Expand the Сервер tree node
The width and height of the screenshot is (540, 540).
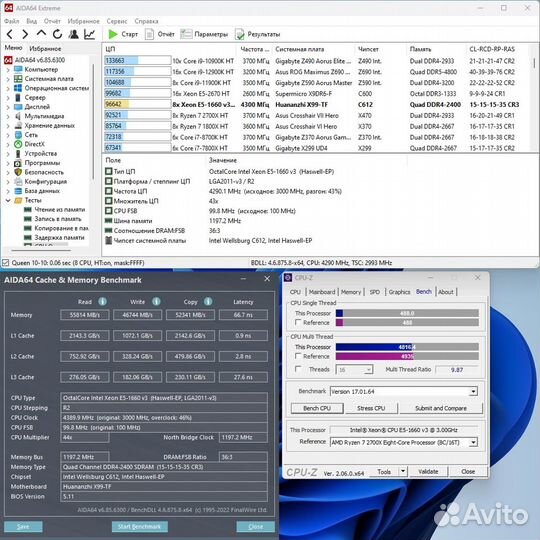click(8, 98)
